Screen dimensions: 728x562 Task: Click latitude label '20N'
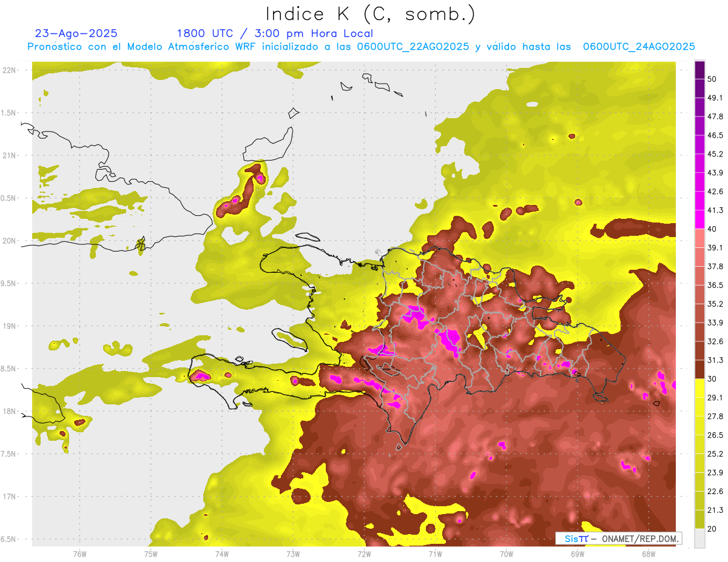click(x=8, y=241)
